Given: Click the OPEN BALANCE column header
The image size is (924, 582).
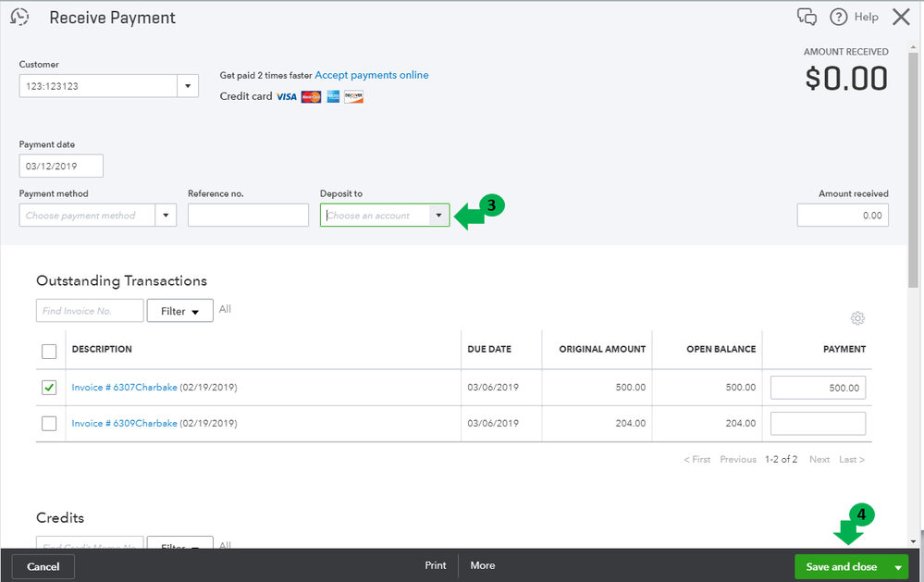Looking at the screenshot, I should [x=721, y=349].
